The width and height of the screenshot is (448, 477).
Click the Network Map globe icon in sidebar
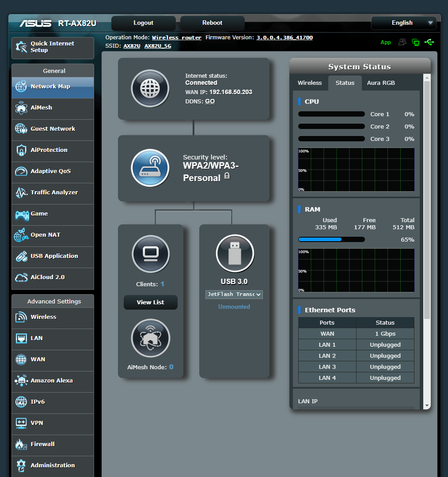point(21,87)
